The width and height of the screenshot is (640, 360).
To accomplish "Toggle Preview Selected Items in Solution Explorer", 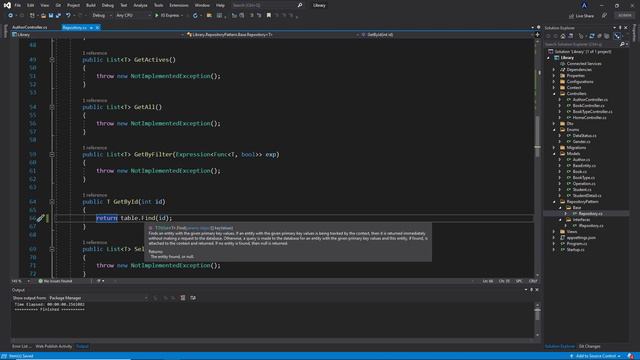I will click(x=617, y=36).
